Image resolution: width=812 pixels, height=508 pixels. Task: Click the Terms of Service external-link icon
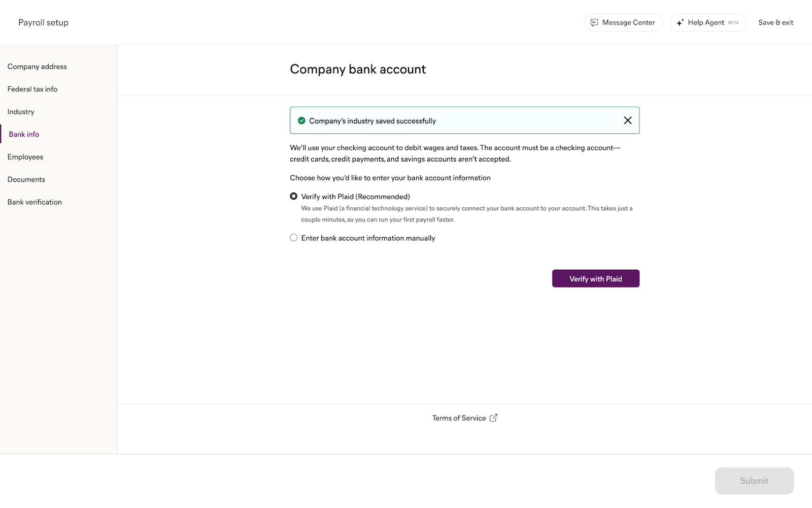(493, 418)
